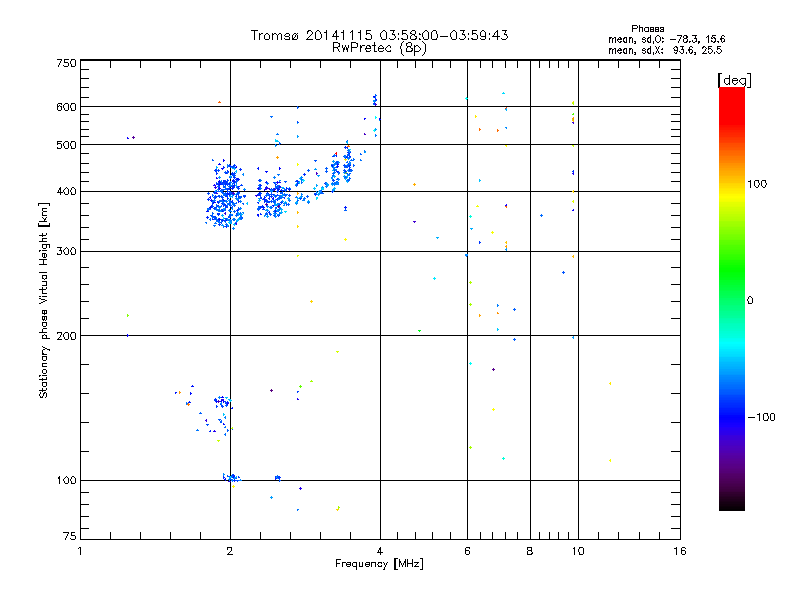Click the 'mean, sd,X: 93.6, 25.5' text
The height and width of the screenshot is (600, 800).
pos(665,50)
